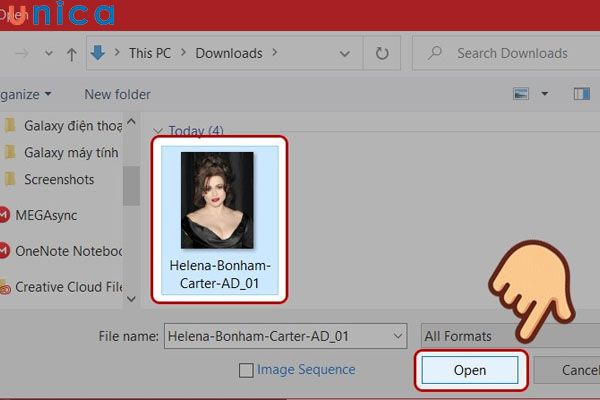Open recent locations chevron beside the forward arrow
600x400 pixels.
(x=49, y=53)
